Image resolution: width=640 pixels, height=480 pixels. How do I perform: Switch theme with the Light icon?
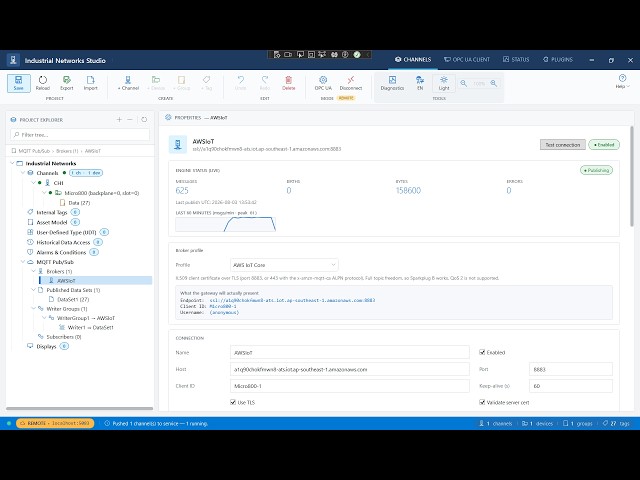(444, 83)
